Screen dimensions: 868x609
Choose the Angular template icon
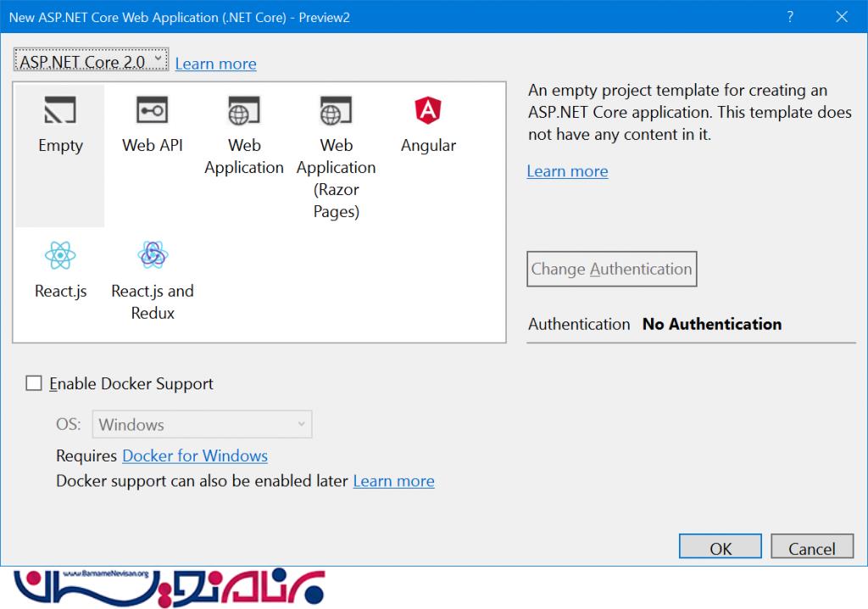click(x=428, y=110)
